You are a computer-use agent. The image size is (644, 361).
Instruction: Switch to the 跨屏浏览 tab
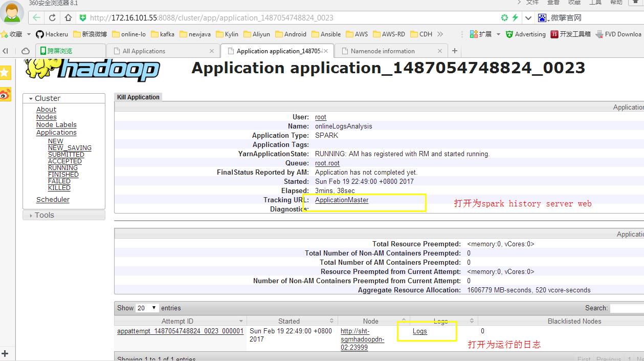tap(71, 51)
